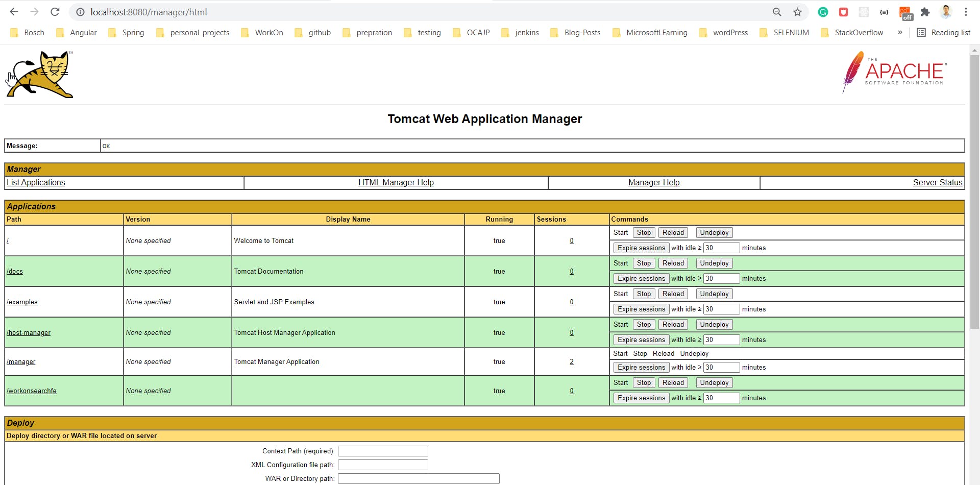Click the List Applications link
Viewport: 980px width, 485px height.
click(36, 182)
